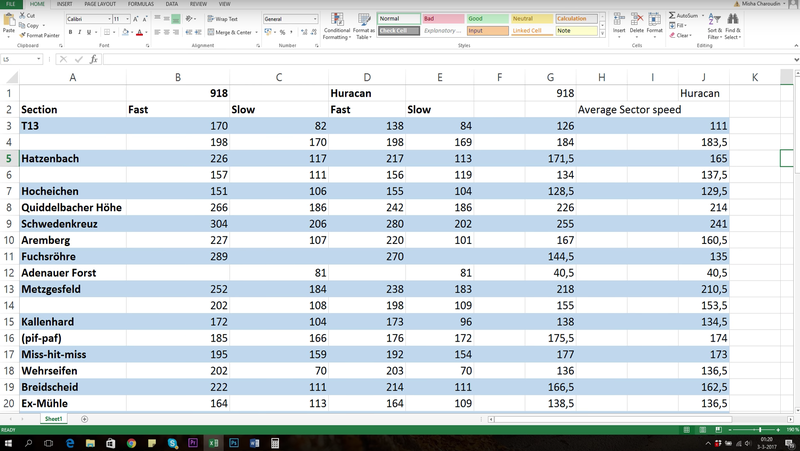
Task: Click Decrease Decimal icon
Action: [312, 32]
